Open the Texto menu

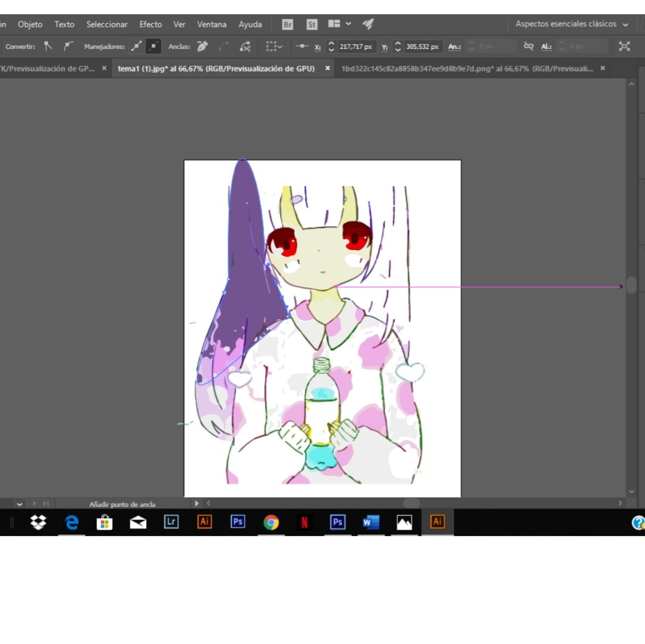[x=64, y=24]
